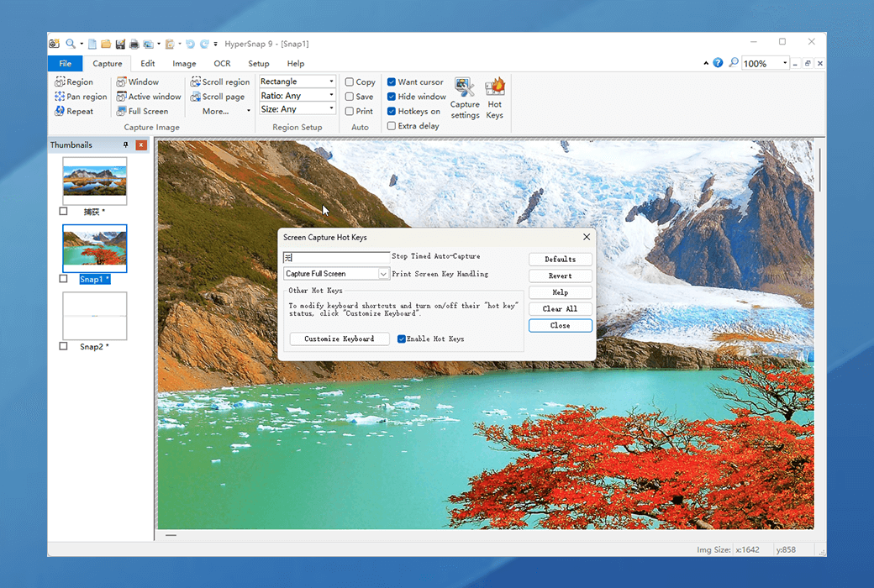Click the Help button in hot keys dialog

[561, 292]
